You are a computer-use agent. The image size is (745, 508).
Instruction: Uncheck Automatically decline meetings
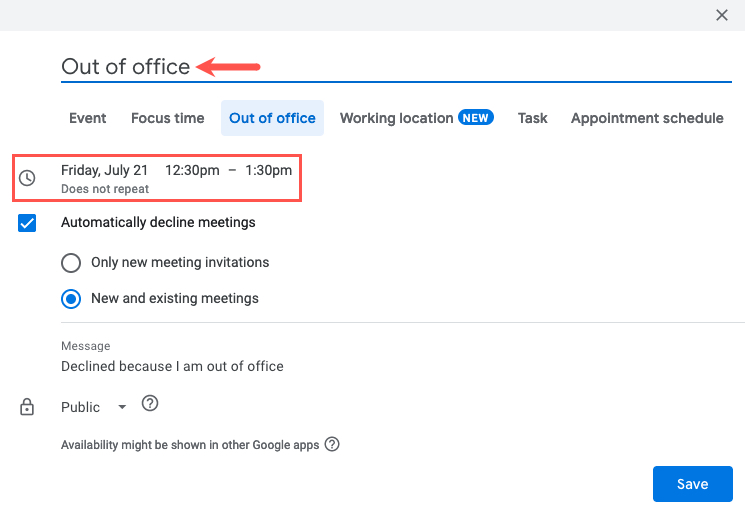point(27,223)
